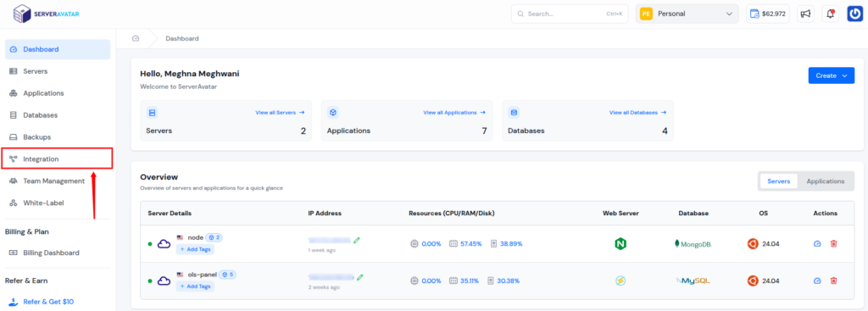Click the Servers card icon

click(x=153, y=113)
